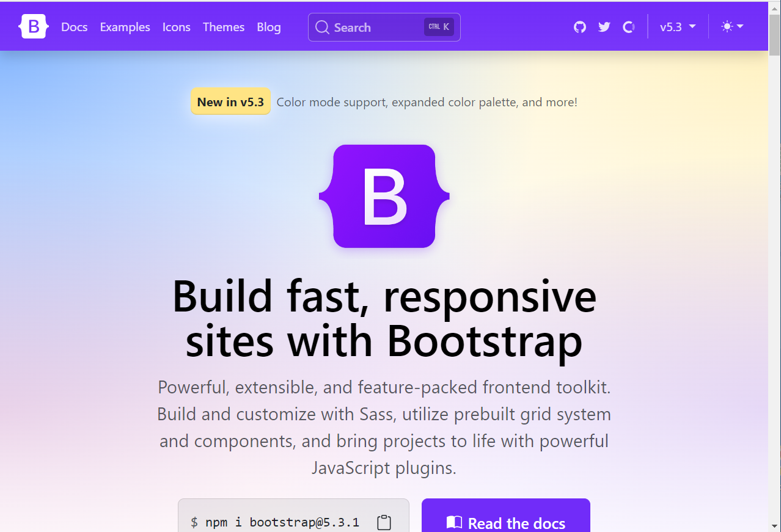The width and height of the screenshot is (781, 532).
Task: Click the Bootstrap logo in navbar
Action: pyautogui.click(x=34, y=27)
